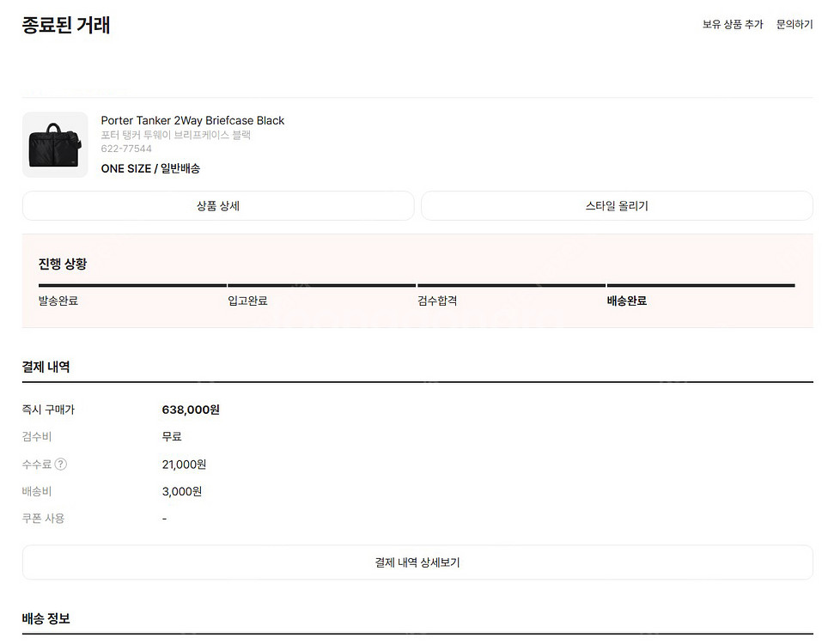Click the 발송완료 progress step

pyautogui.click(x=58, y=301)
